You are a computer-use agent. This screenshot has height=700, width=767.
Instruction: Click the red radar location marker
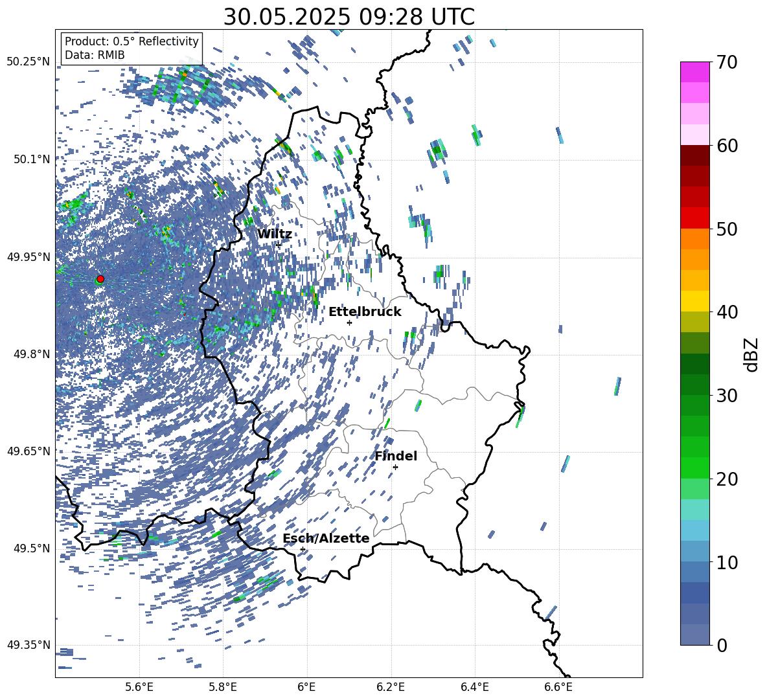point(100,279)
